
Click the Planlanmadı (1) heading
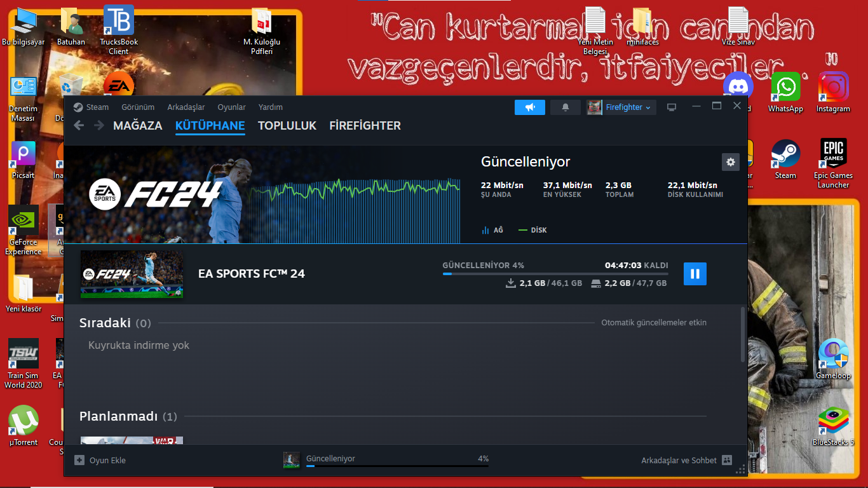[x=128, y=417]
